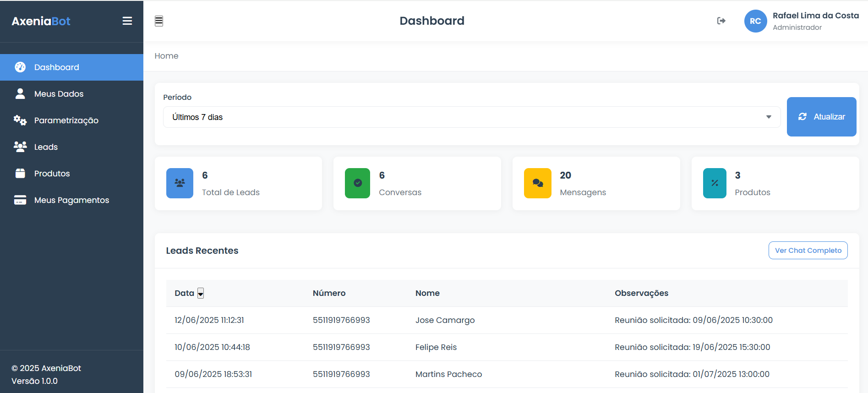Viewport: 868px width, 393px height.
Task: Click the Conversas label
Action: 400,192
